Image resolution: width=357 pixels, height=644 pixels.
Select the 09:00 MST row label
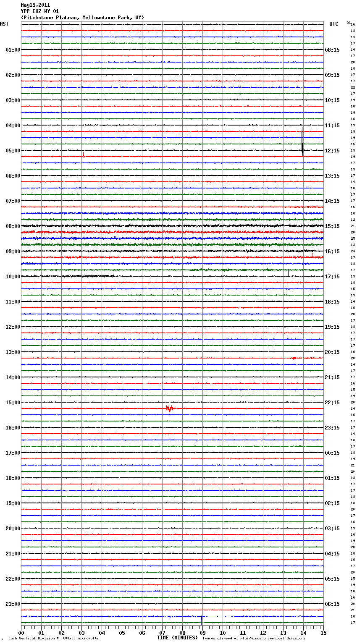13,251
